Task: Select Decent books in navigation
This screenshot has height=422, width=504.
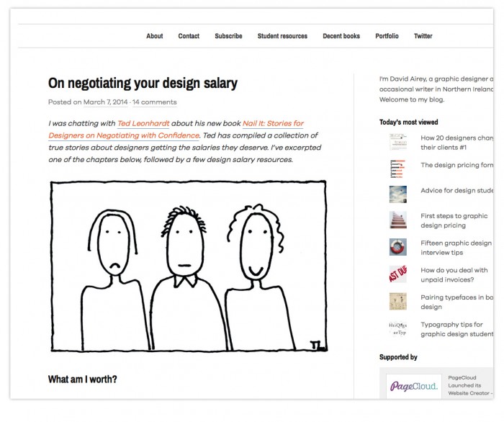Action: point(341,36)
